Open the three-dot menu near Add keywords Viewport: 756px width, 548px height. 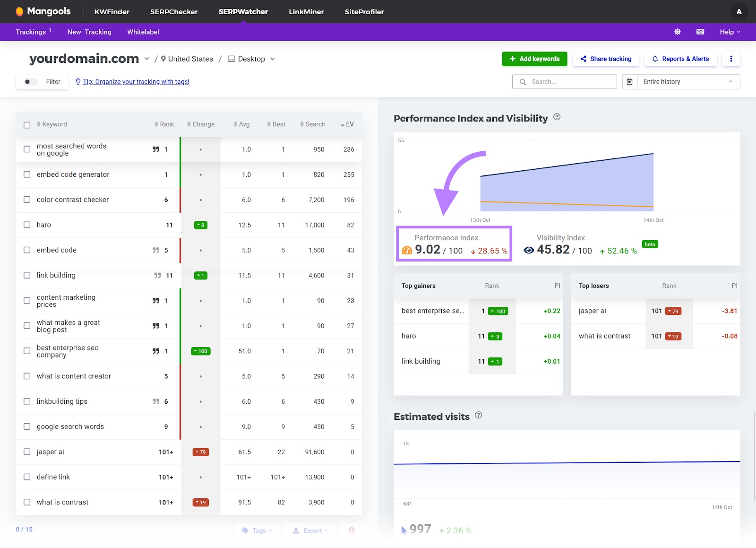point(731,59)
